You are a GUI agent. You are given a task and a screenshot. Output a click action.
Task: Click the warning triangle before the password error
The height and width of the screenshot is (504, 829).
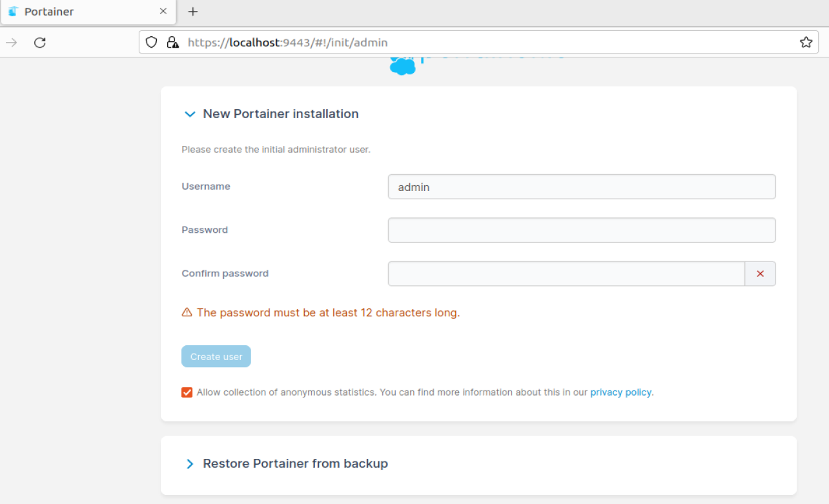click(187, 312)
